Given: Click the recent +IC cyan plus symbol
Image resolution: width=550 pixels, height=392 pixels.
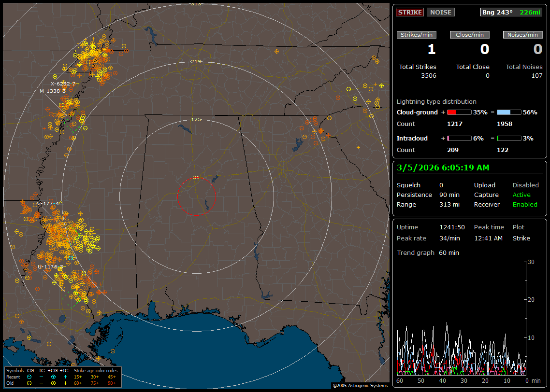Looking at the screenshot, I should [65, 377].
